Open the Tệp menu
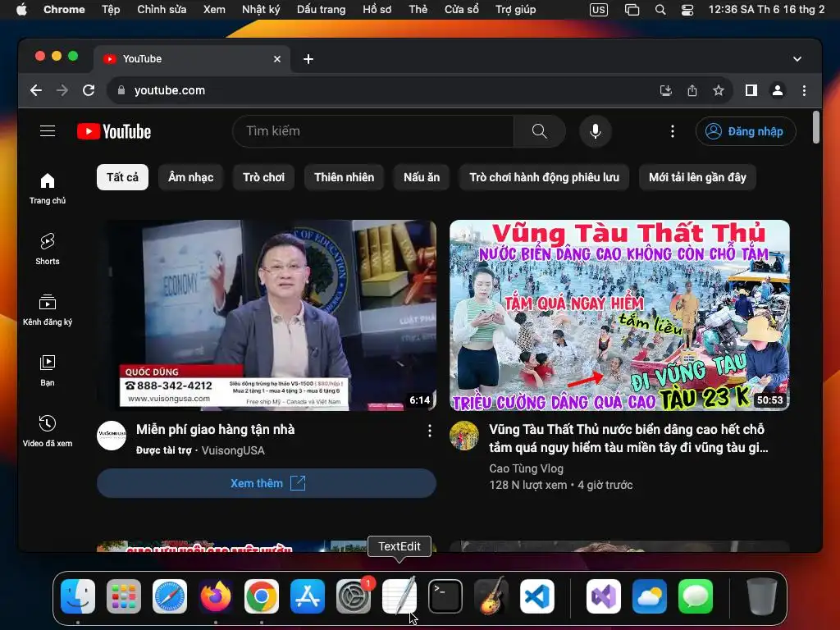This screenshot has height=630, width=840. click(111, 9)
